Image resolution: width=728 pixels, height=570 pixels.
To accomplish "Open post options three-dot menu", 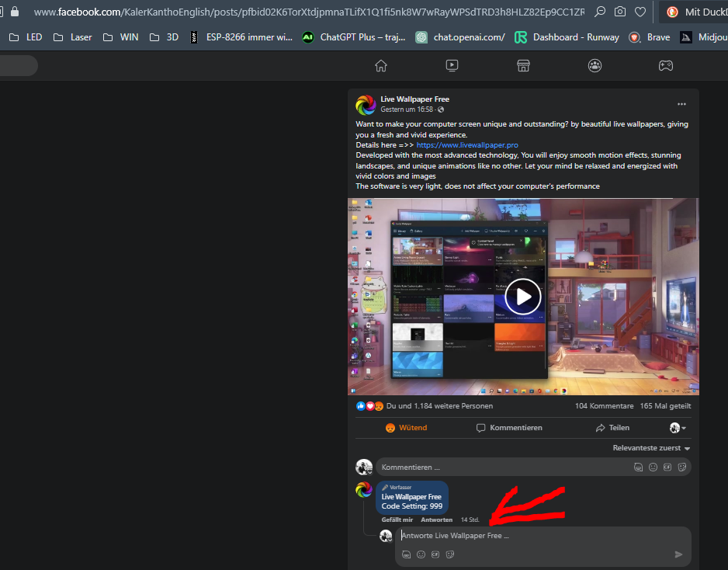I will 681,104.
